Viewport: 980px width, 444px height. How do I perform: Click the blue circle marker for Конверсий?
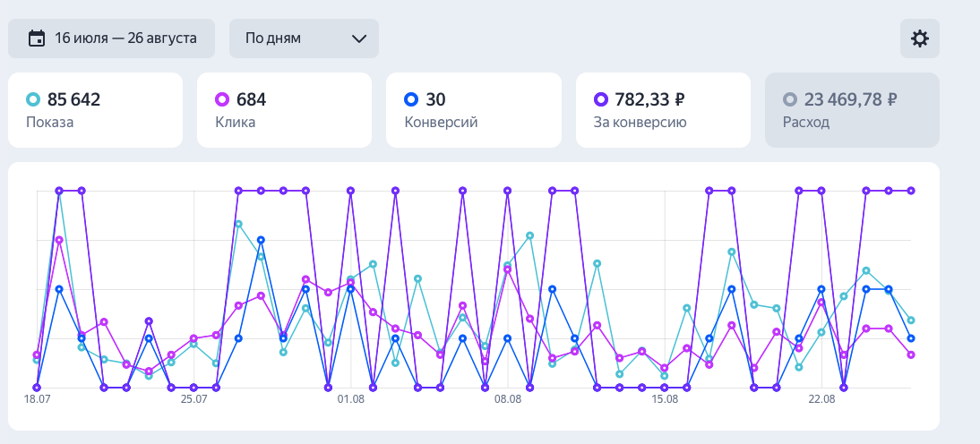(x=412, y=99)
